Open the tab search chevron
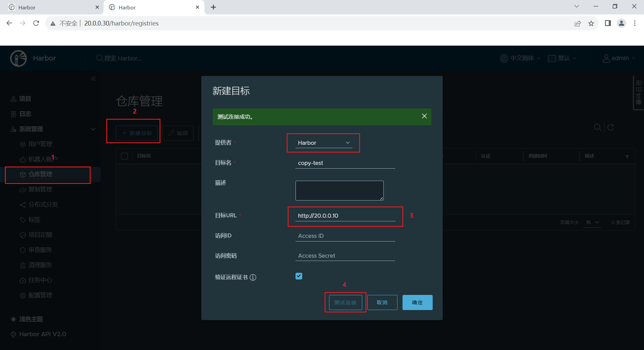The image size is (644, 350). [577, 6]
